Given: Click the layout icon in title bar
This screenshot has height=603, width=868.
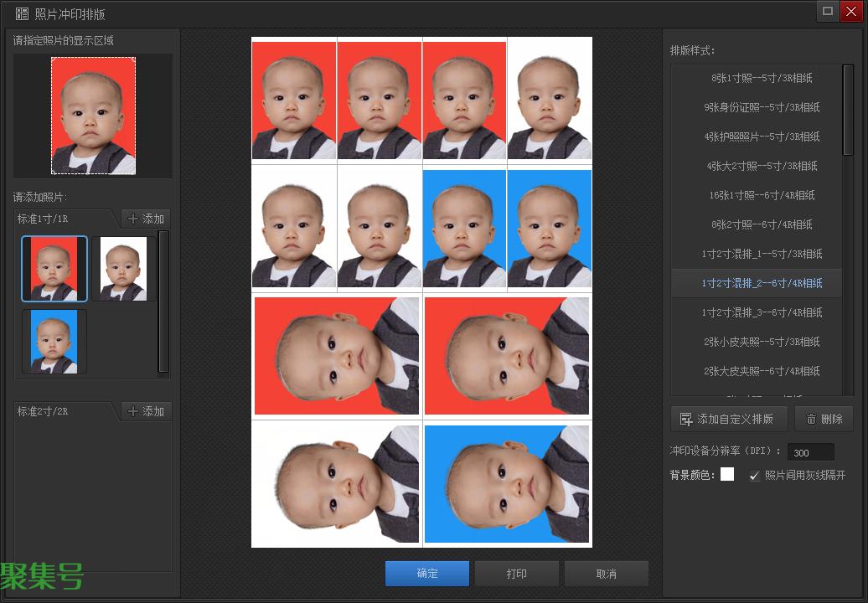Looking at the screenshot, I should point(22,14).
